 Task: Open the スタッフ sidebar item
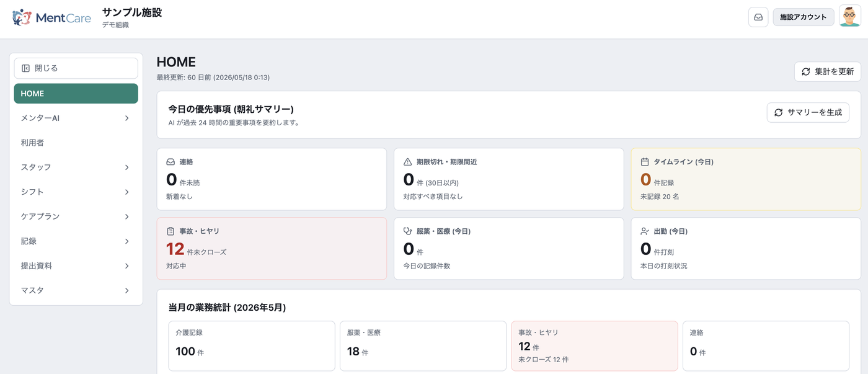[x=76, y=167]
